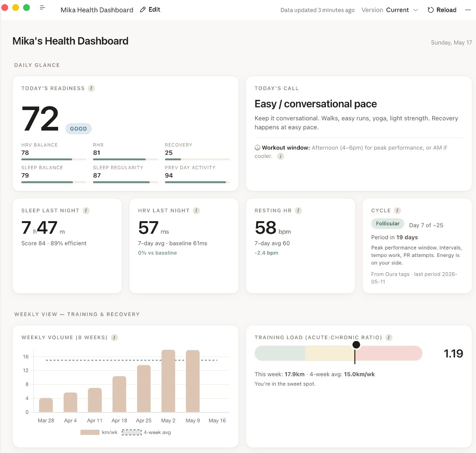Open Cycle card info icon
Screen dimensions: 476x453
coord(397,210)
